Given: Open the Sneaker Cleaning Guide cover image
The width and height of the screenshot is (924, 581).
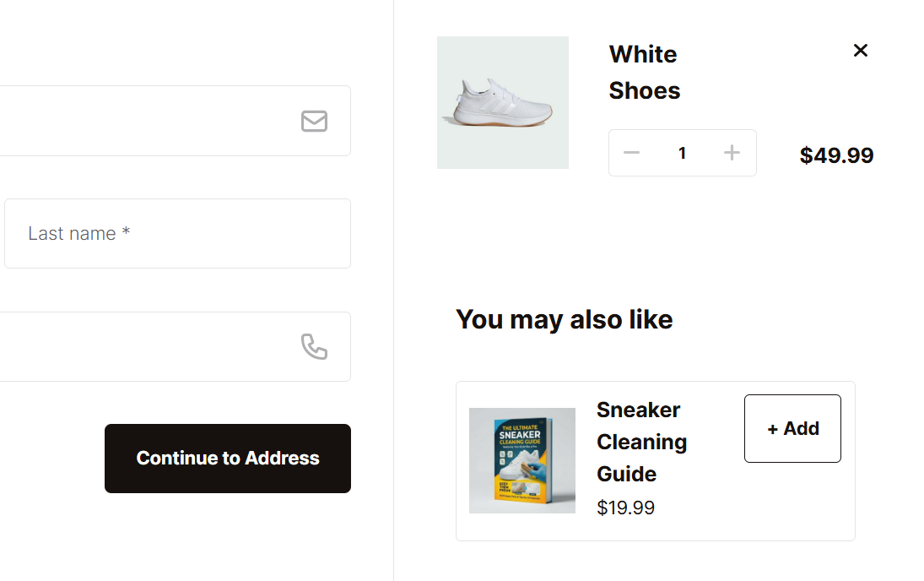Looking at the screenshot, I should click(x=522, y=460).
